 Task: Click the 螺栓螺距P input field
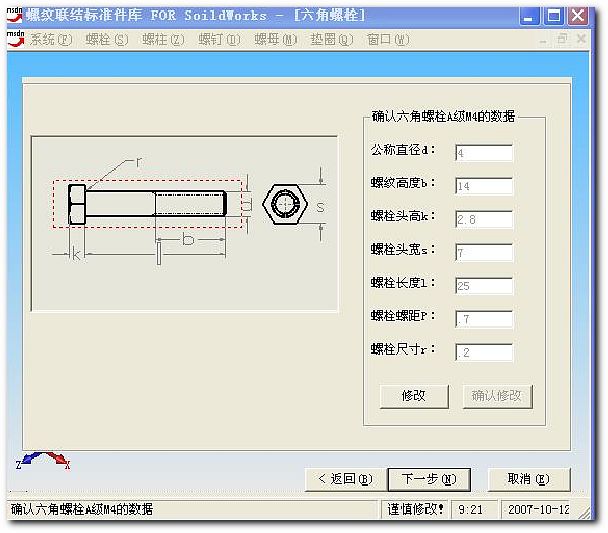[x=484, y=319]
